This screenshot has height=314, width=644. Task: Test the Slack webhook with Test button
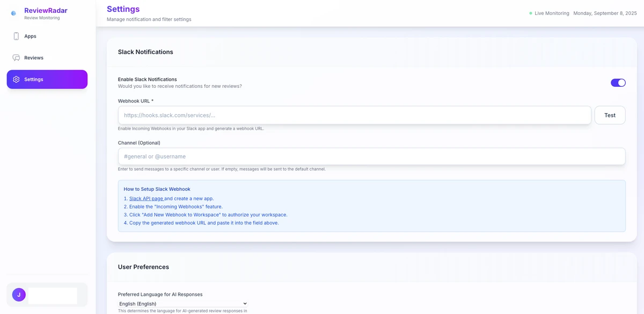point(610,115)
